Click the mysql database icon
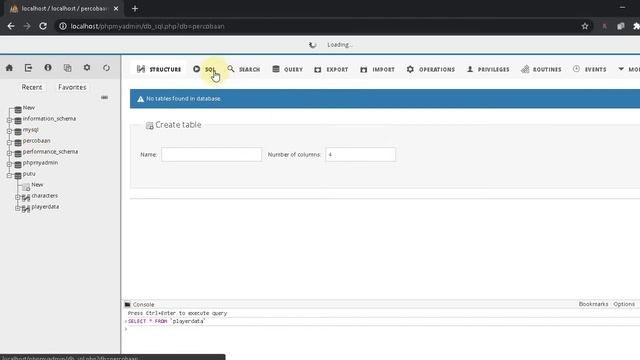Screen dimensions: 640x360 point(18,132)
